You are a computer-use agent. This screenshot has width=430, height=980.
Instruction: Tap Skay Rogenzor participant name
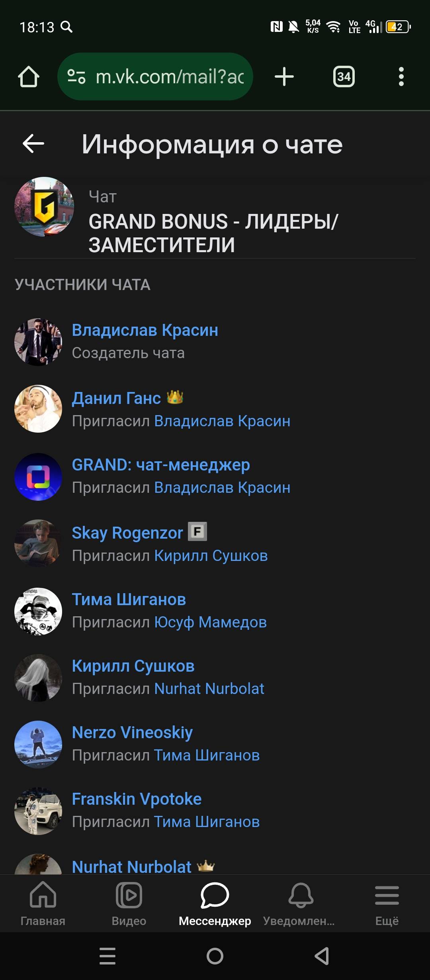127,533
